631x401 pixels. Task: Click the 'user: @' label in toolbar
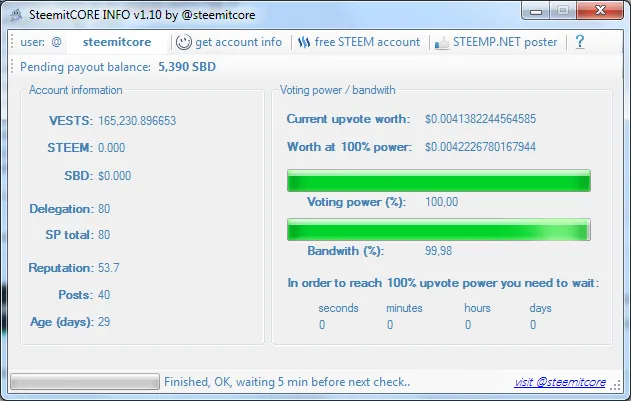41,42
